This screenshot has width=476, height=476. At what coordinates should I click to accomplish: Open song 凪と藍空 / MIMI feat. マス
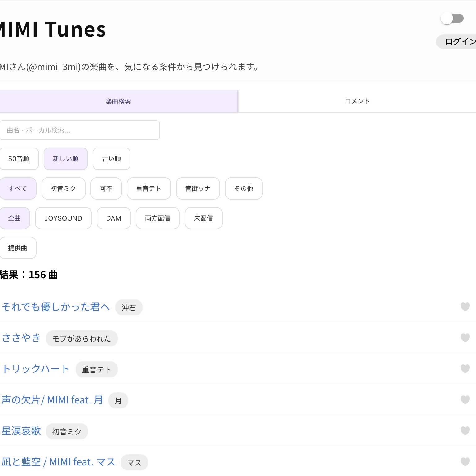[58, 462]
